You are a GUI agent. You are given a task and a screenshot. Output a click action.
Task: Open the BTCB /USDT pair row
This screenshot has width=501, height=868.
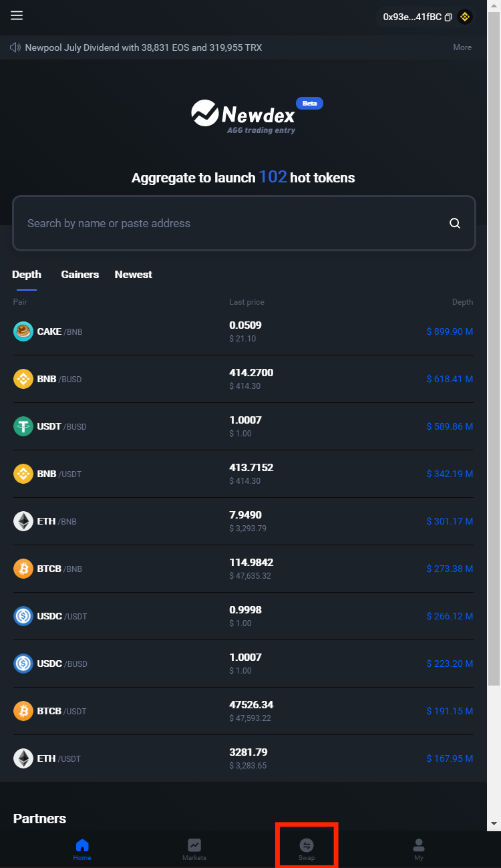(244, 711)
